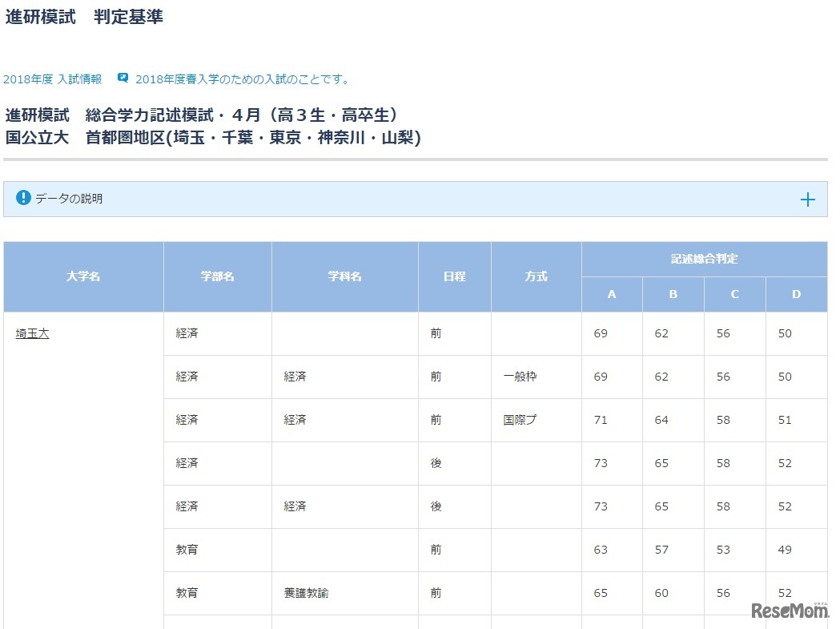Click the value 71 in the 国際プ row
The image size is (840, 629).
[x=601, y=420]
